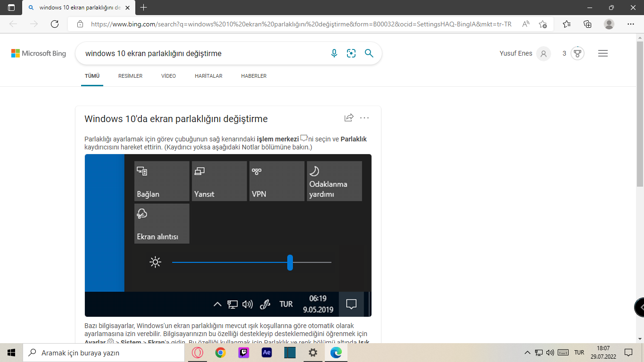Image resolution: width=644 pixels, height=362 pixels.
Task: Switch to the HARİTALAR tab
Action: coord(208,76)
